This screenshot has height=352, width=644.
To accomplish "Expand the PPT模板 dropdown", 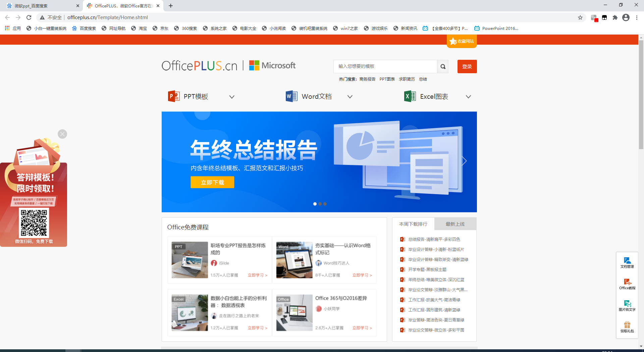I will coord(232,97).
